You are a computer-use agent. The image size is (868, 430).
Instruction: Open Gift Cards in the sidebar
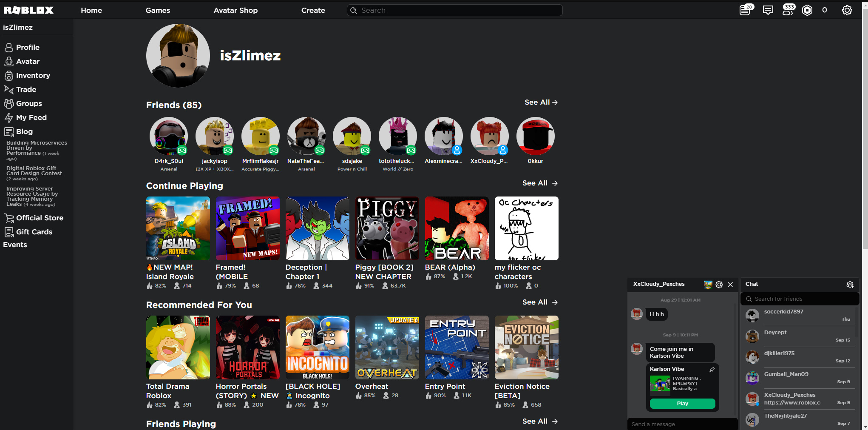[28, 232]
